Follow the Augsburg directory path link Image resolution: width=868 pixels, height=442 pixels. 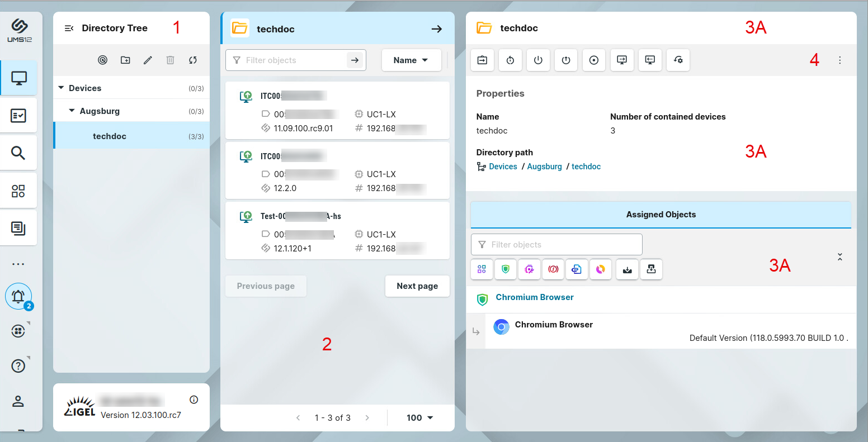pos(544,167)
